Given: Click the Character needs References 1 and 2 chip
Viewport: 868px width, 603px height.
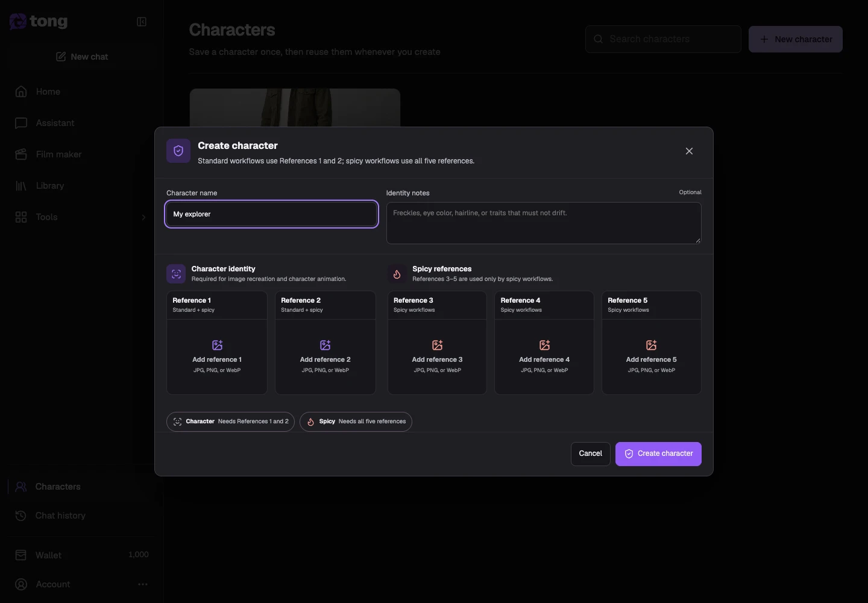Looking at the screenshot, I should coord(230,421).
